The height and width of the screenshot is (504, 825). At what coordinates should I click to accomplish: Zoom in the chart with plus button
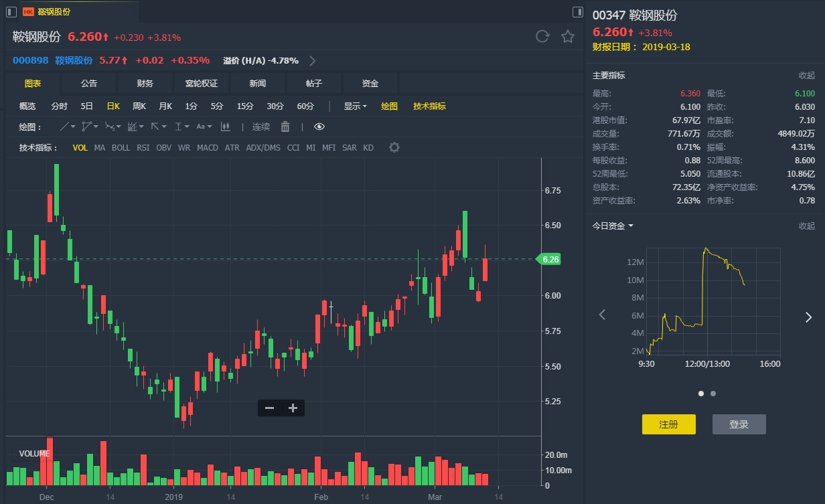click(x=293, y=408)
